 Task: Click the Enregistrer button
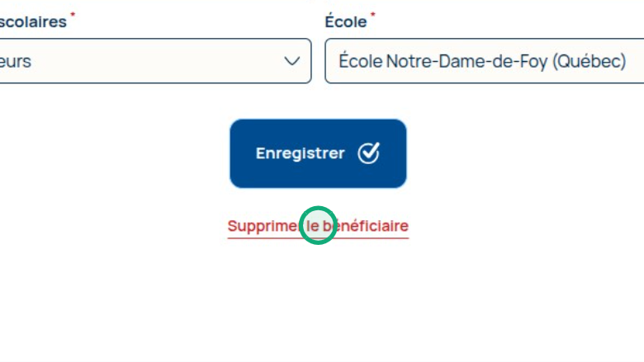click(318, 153)
